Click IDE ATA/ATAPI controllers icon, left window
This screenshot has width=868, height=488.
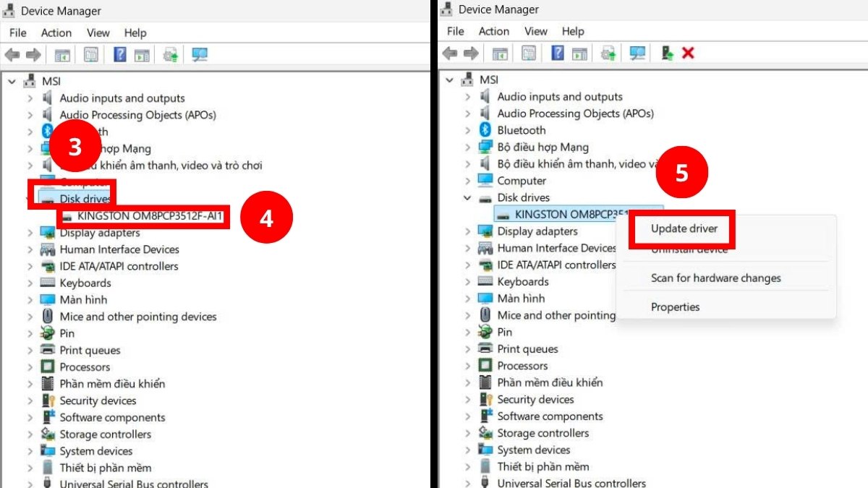[x=48, y=266]
